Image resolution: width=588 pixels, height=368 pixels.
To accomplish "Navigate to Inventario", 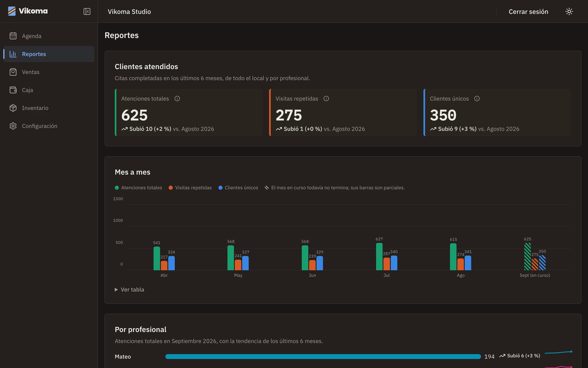I will click(x=49, y=108).
